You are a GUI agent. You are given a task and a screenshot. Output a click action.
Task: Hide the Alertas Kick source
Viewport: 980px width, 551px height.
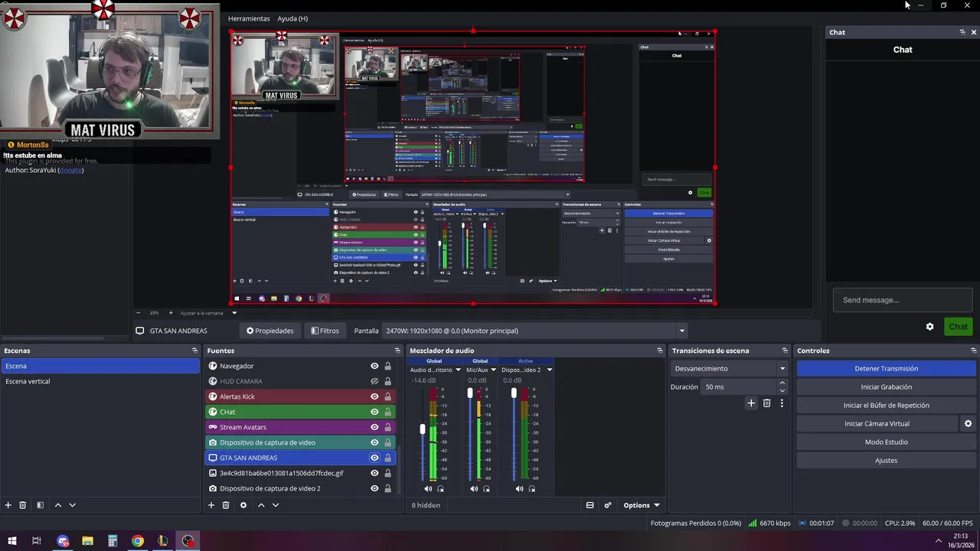tap(374, 396)
